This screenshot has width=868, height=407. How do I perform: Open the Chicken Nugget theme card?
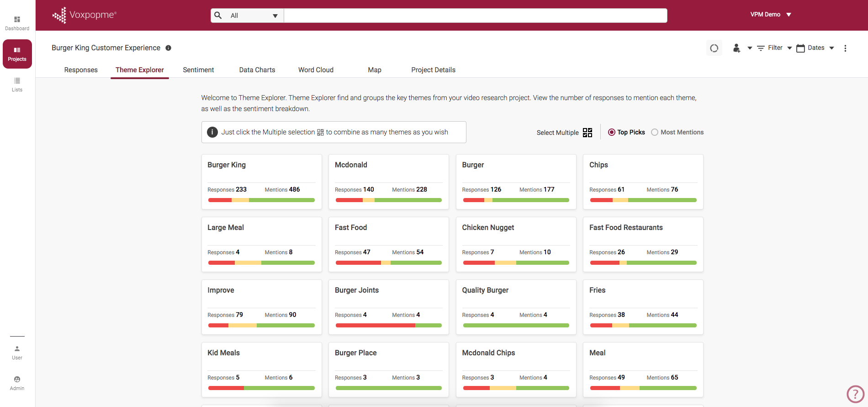tap(516, 245)
